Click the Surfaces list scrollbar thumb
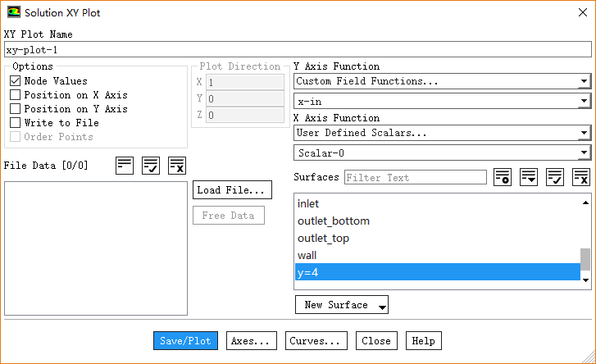Screen dimensions: 596x364 (x=585, y=259)
